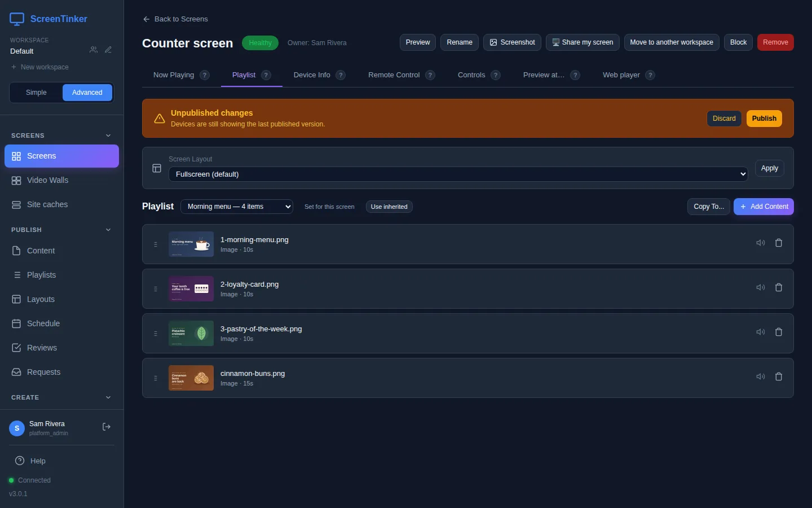Click help icon beside Web player tab
This screenshot has width=812, height=508.
(650, 75)
